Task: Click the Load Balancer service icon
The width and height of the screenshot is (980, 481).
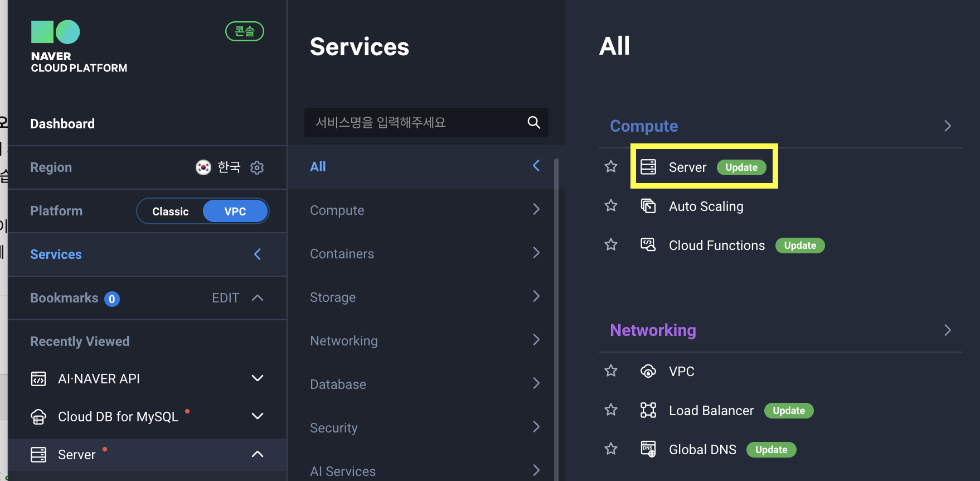Action: coord(648,410)
